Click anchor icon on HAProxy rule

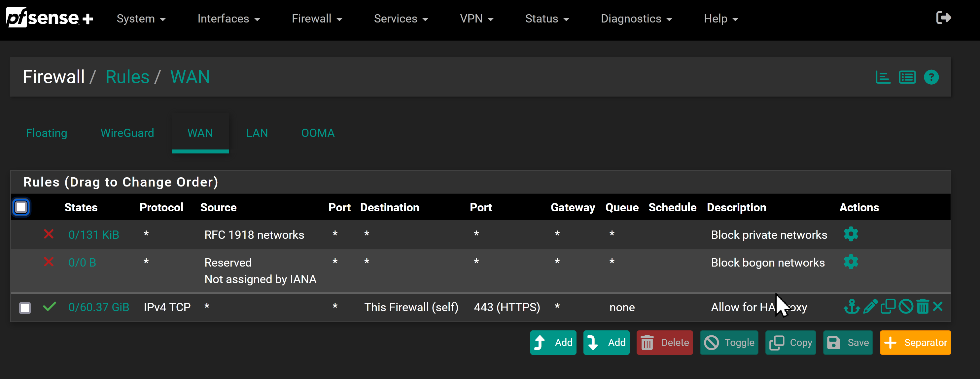852,307
